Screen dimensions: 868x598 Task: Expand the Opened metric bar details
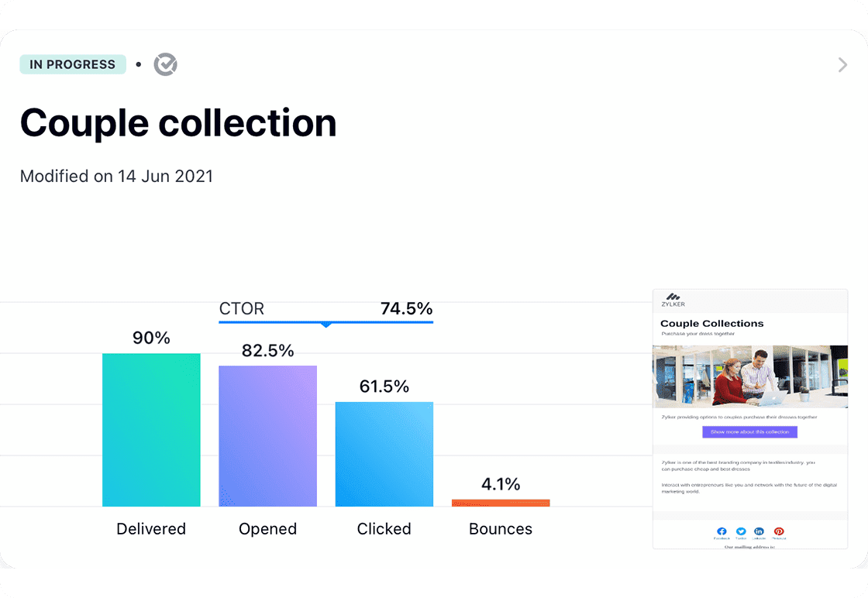[267, 436]
